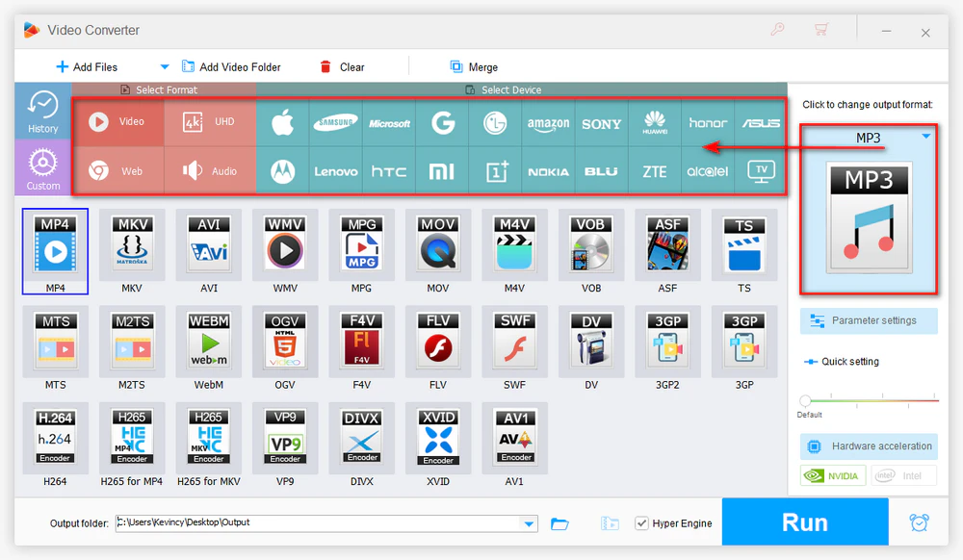The height and width of the screenshot is (560, 963).
Task: Choose the H265 for MP4 encoder
Action: tap(132, 438)
